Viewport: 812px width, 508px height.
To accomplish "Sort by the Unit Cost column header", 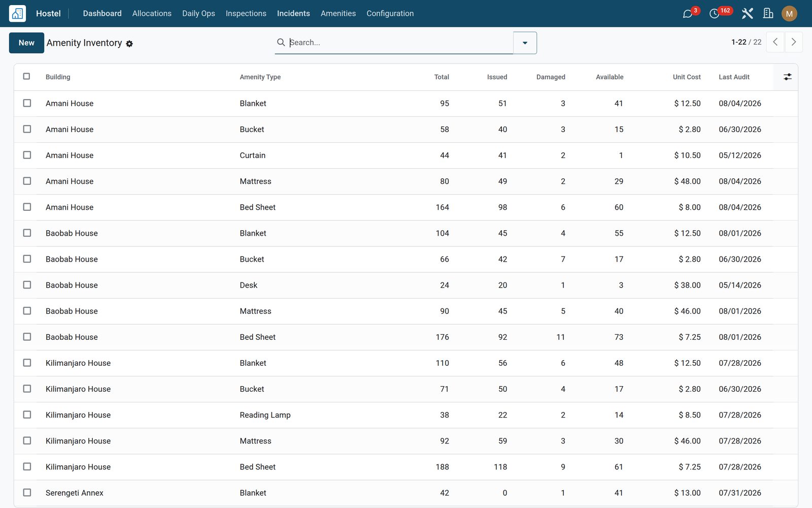I will point(687,77).
